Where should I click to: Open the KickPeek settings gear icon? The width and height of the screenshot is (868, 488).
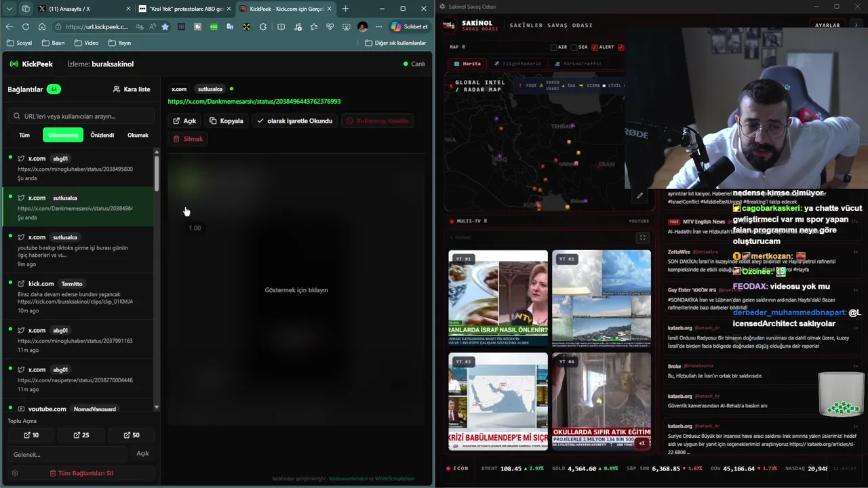coord(15,473)
